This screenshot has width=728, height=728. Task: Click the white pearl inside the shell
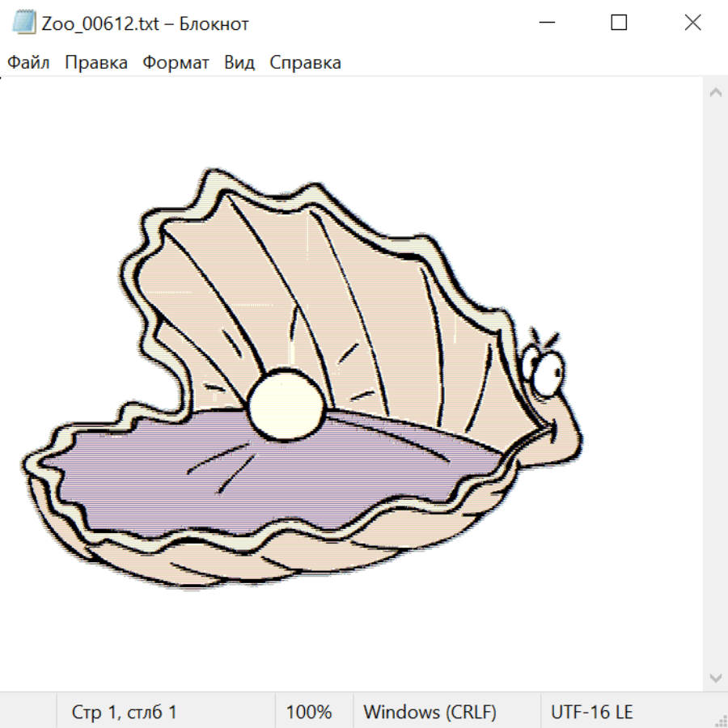tap(286, 406)
